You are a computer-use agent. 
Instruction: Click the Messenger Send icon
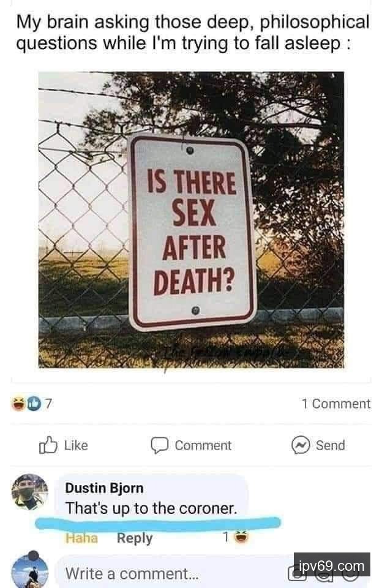[x=301, y=445]
